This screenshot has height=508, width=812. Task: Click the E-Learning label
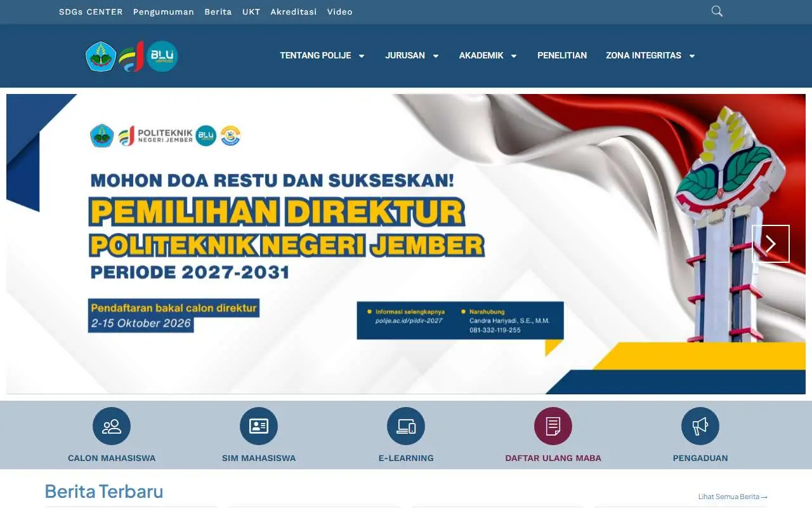406,458
